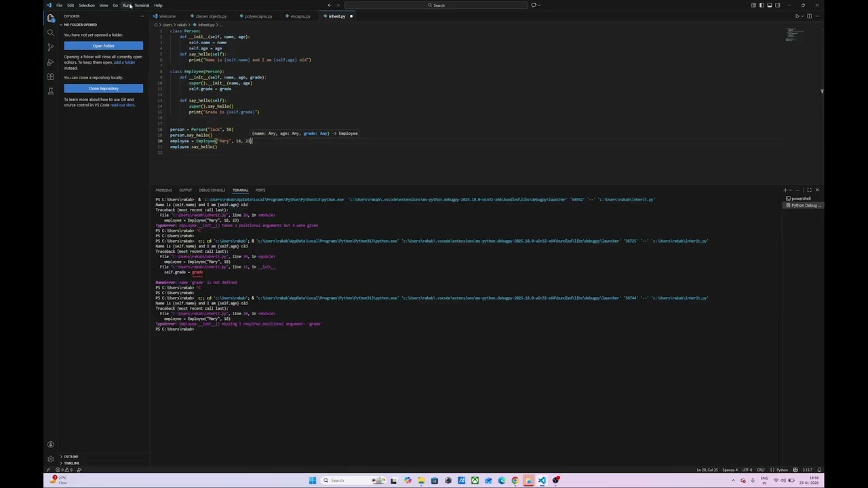Go forward with navigation arrow
868x488 pixels.
339,5
